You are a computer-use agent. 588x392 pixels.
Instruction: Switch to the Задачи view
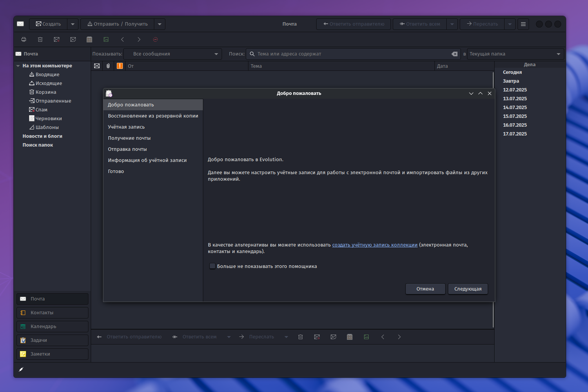(x=53, y=340)
